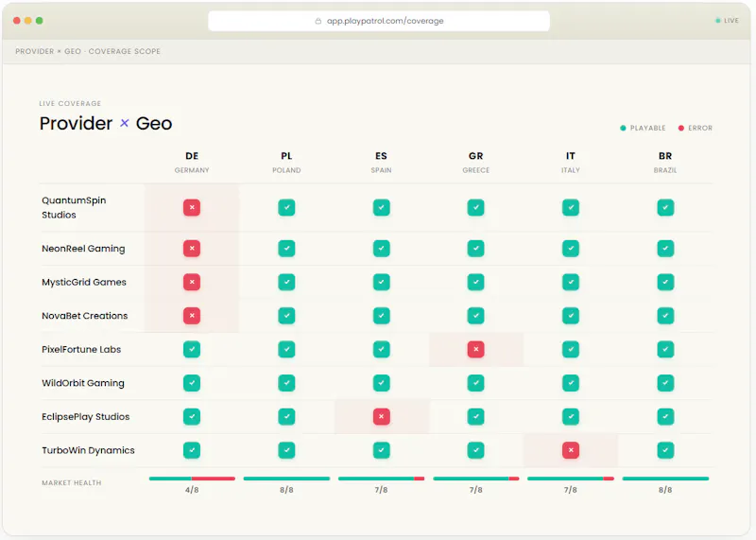Image resolution: width=756 pixels, height=540 pixels.
Task: Click the Poland market health bar
Action: click(x=286, y=479)
